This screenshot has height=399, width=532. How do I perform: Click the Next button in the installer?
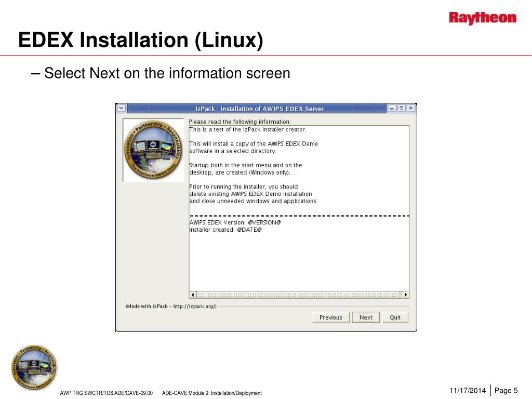366,317
